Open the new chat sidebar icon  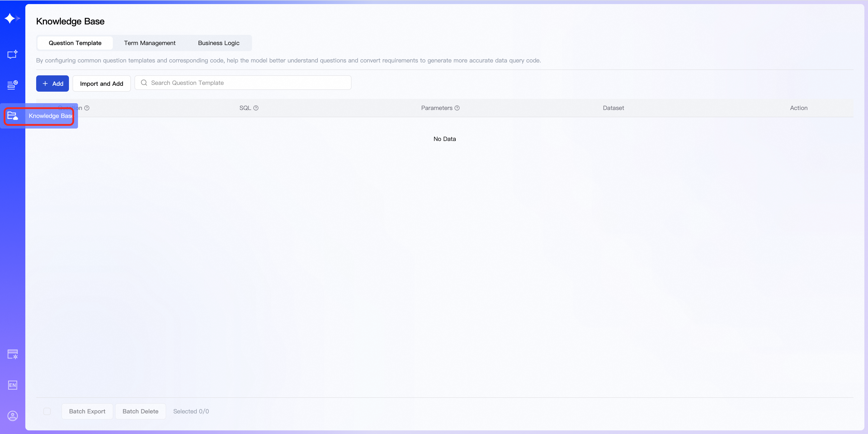[x=12, y=54]
